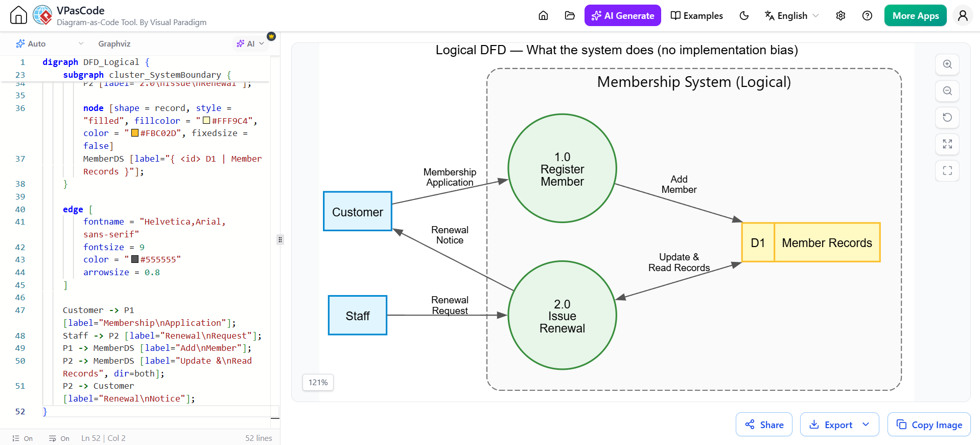Place cursor on 'fontsize = 9' line
Image resolution: width=980 pixels, height=445 pixels.
point(114,247)
